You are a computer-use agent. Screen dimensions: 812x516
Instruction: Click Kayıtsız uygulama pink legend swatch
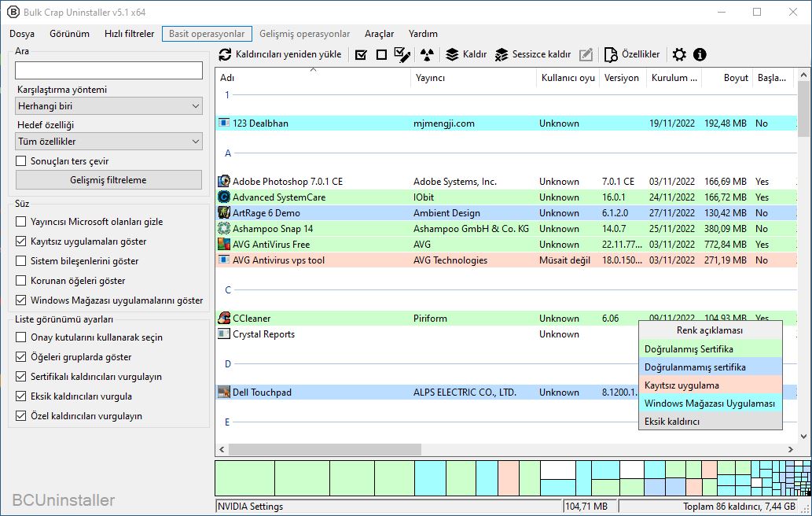click(x=710, y=385)
